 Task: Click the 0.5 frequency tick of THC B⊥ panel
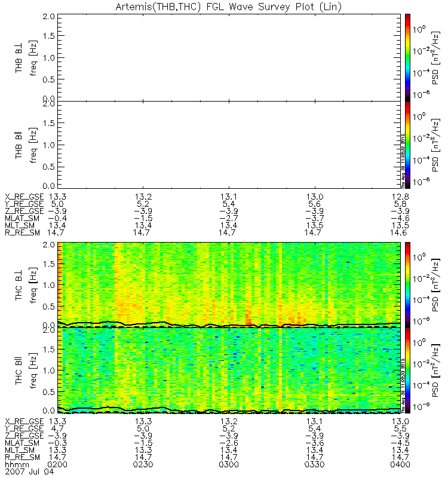(x=50, y=307)
